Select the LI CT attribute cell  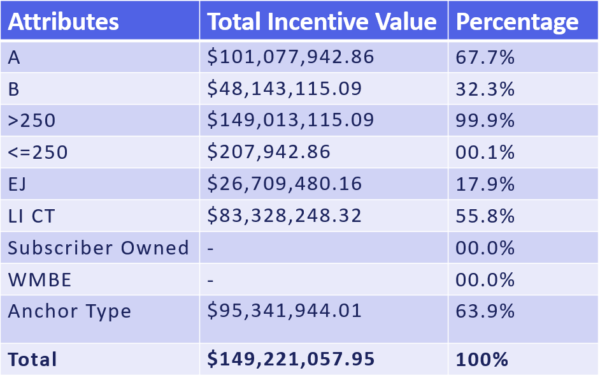(x=100, y=215)
